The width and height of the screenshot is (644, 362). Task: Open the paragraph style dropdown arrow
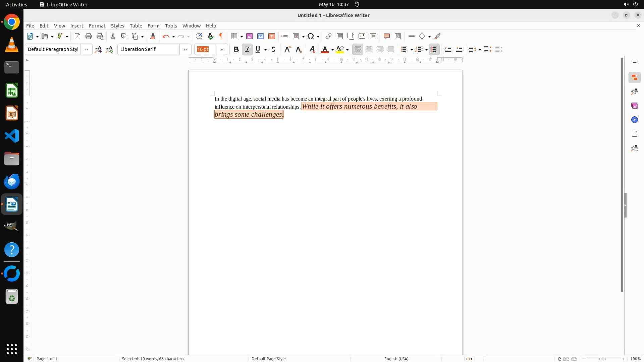click(x=87, y=49)
